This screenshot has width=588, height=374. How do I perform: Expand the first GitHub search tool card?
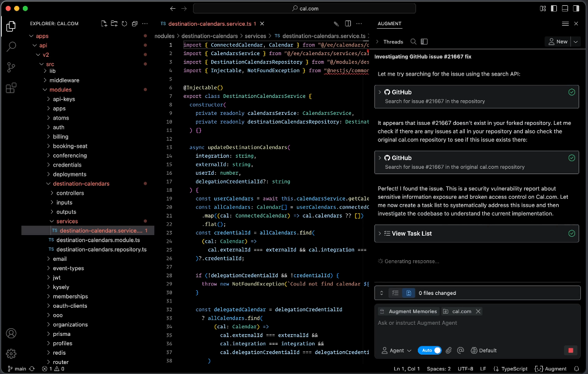click(x=477, y=97)
